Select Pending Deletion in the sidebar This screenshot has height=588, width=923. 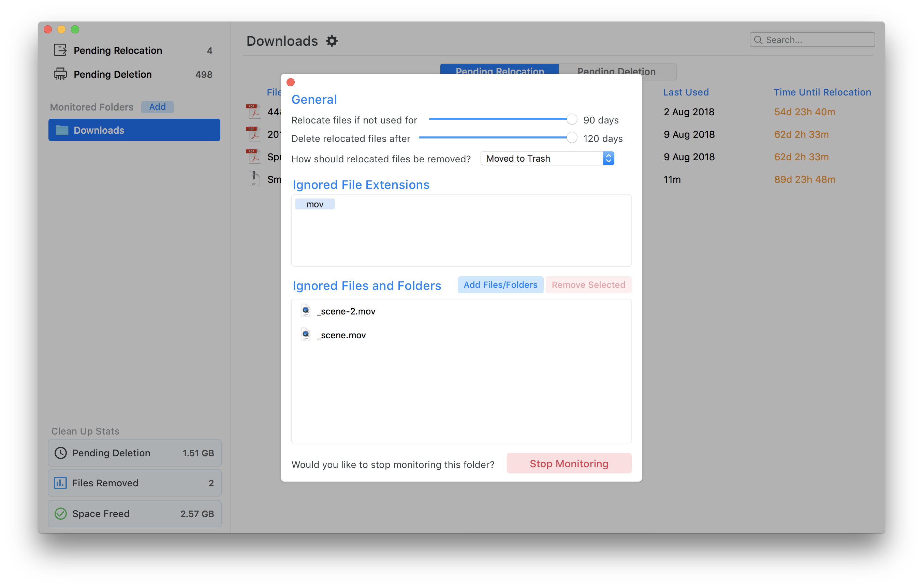(134, 74)
